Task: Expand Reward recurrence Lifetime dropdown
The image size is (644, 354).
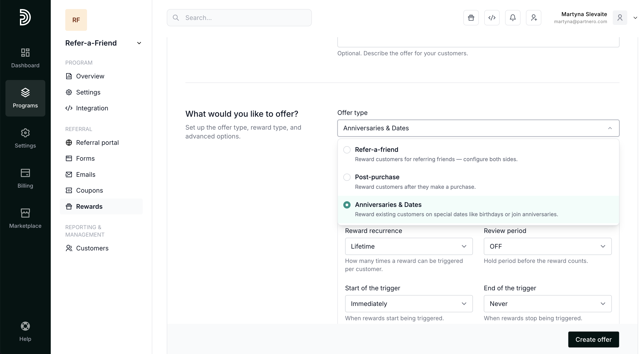Action: (x=409, y=246)
